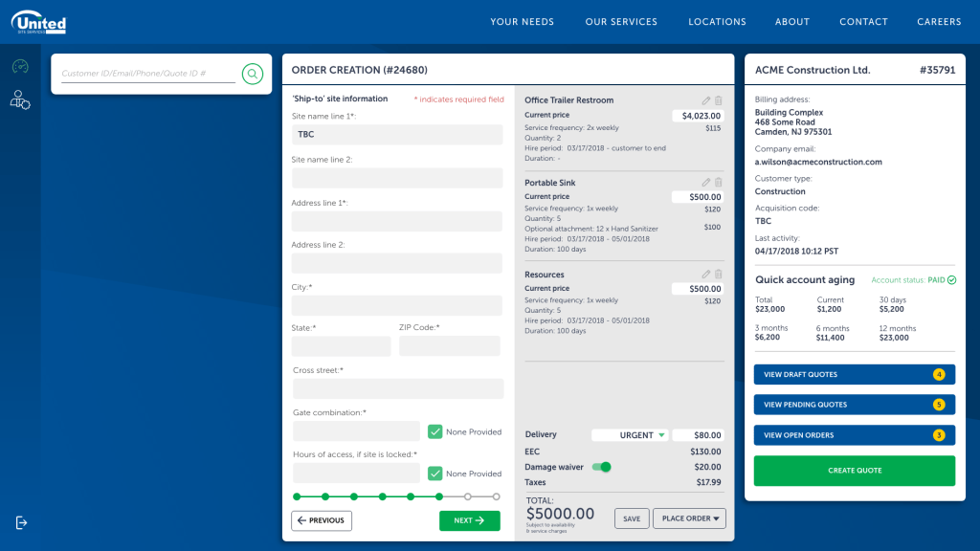Click the green search magnifier button
This screenshot has width=980, height=551.
point(252,74)
